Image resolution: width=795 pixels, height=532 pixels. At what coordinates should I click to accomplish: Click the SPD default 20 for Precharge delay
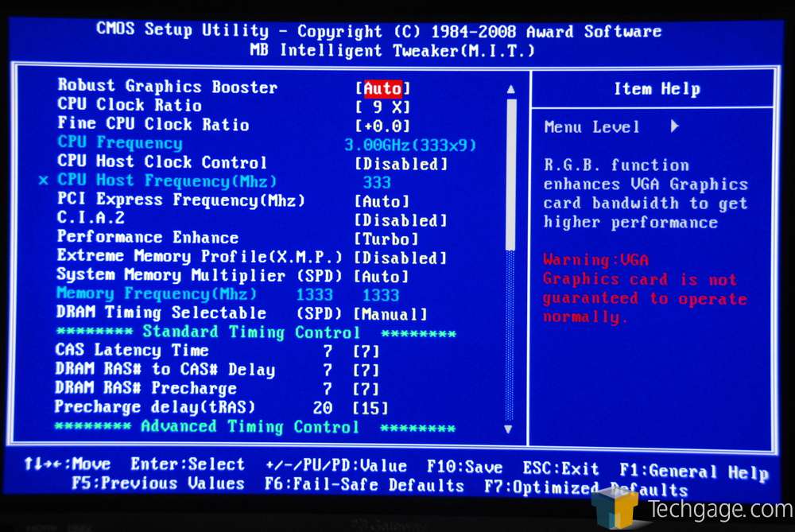[x=323, y=408]
